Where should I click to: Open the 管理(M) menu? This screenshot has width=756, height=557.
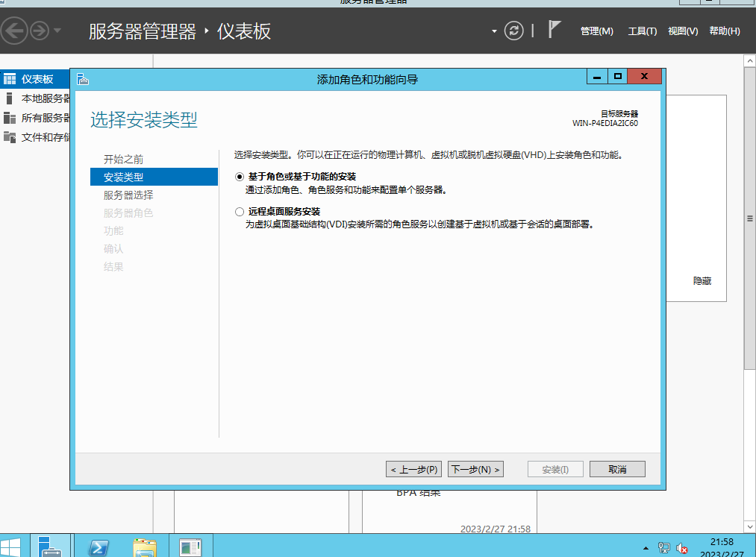tap(596, 31)
